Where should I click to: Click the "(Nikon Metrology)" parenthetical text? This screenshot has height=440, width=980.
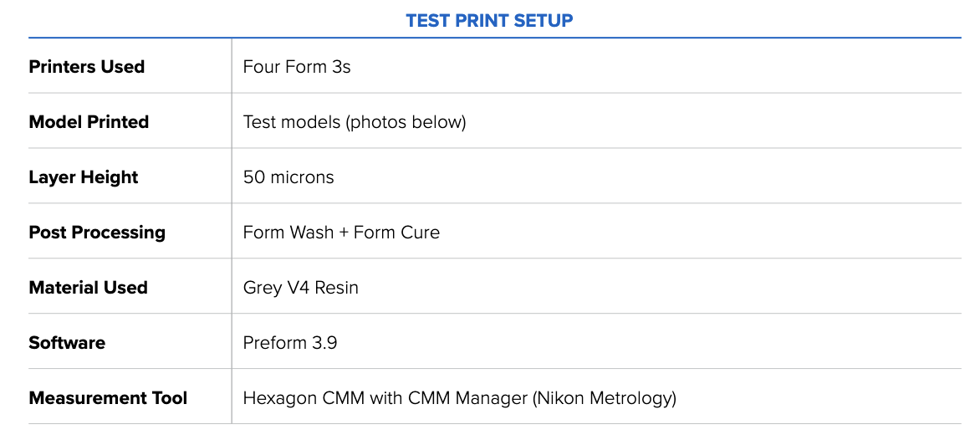(x=604, y=398)
